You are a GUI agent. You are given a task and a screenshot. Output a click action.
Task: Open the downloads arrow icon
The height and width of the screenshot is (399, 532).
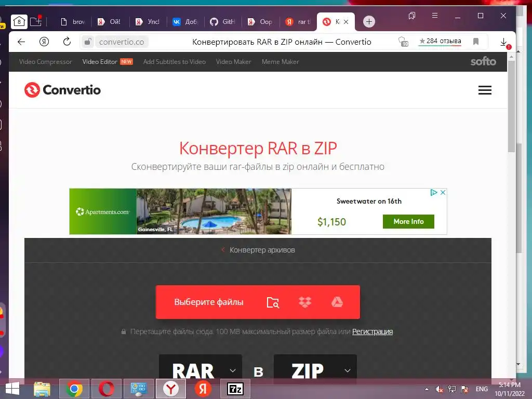[x=504, y=42]
